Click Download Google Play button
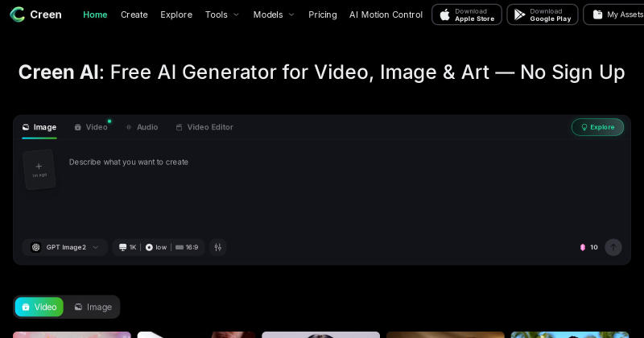This screenshot has height=338, width=644. (x=542, y=14)
